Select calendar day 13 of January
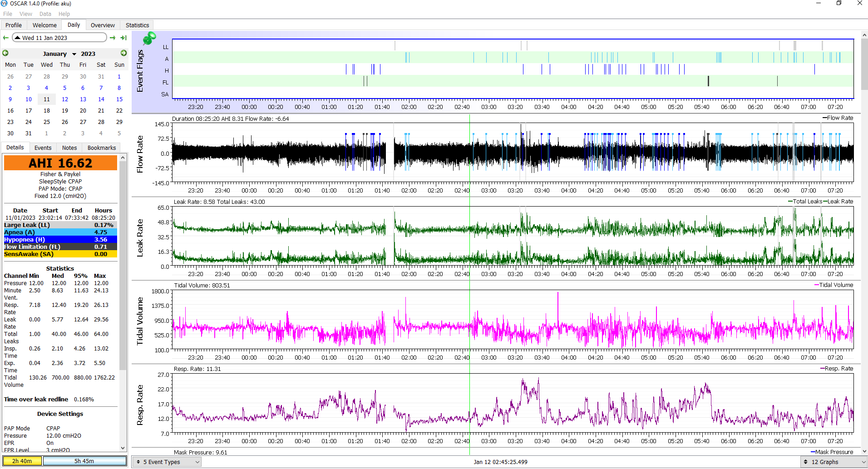 pyautogui.click(x=83, y=99)
